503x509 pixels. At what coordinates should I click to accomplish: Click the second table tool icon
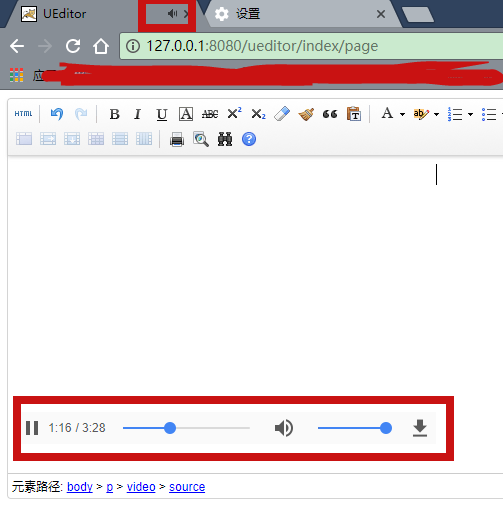[48, 139]
